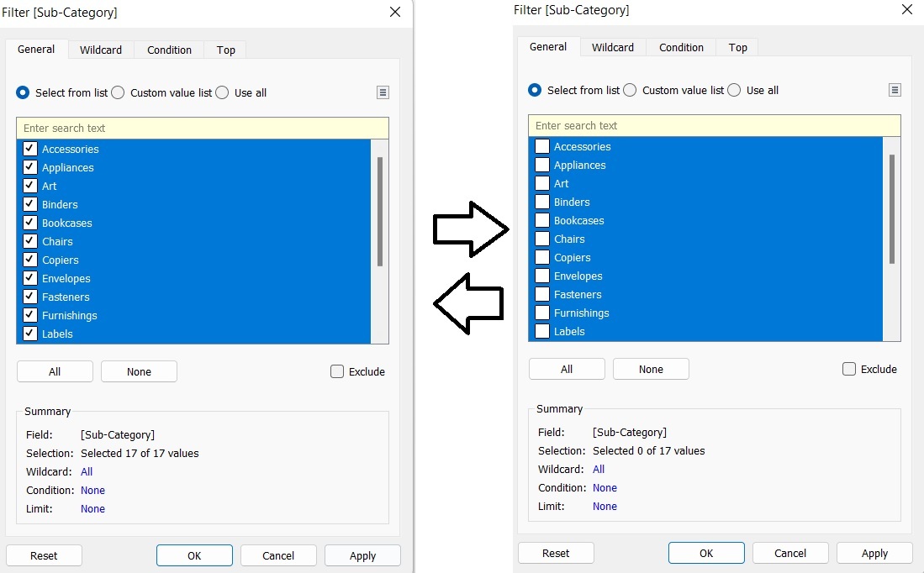This screenshot has width=924, height=573.
Task: Go to Top tab in left dialog
Action: (x=225, y=50)
